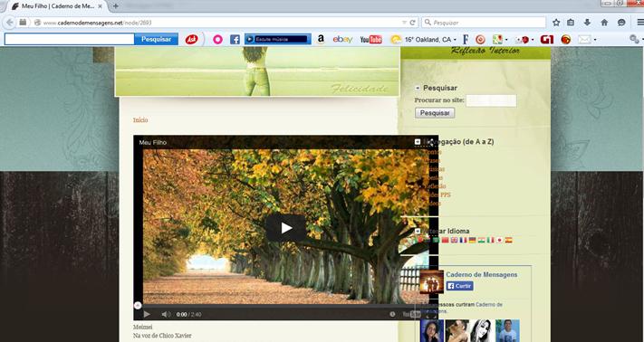
Task: Click the blue toolbar Pesquisar button
Action: pyautogui.click(x=156, y=40)
